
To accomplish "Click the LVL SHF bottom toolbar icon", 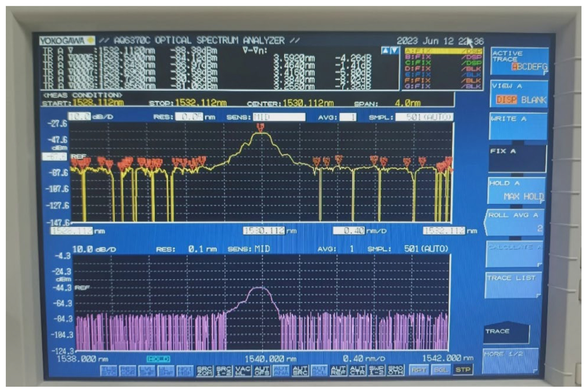I will click(147, 371).
